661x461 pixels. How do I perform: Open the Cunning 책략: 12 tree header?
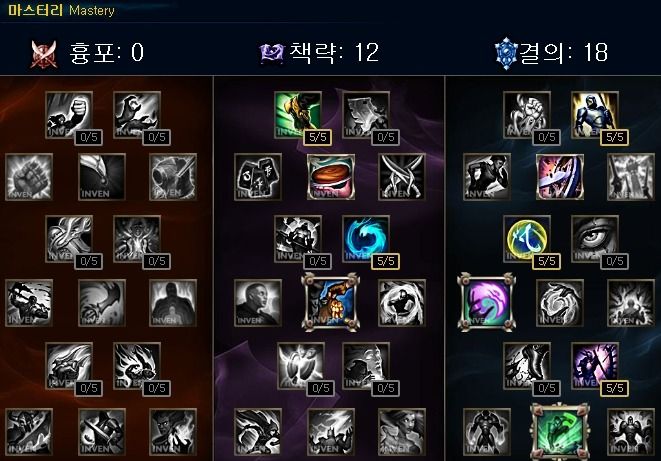tap(320, 53)
